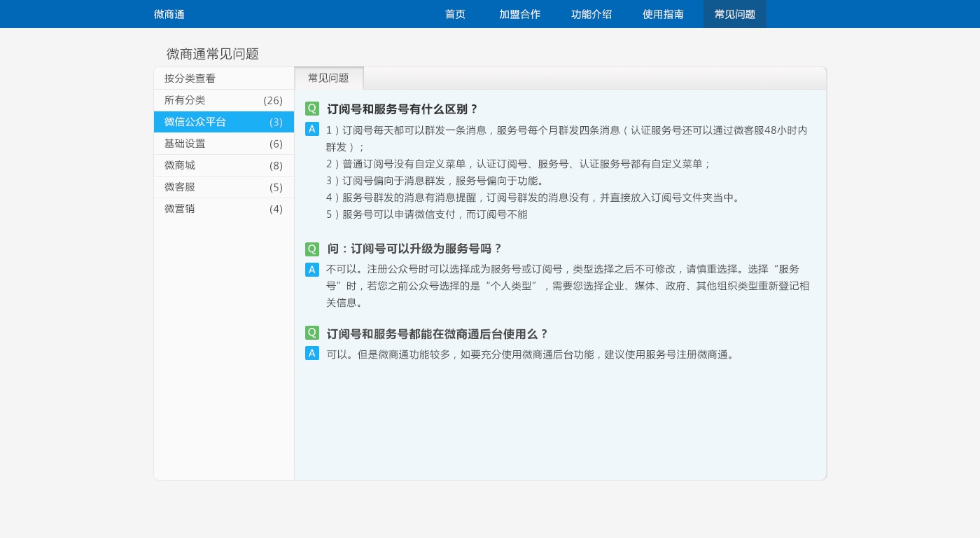Open the 加盟合作 page
The height and width of the screenshot is (538, 980).
click(519, 14)
